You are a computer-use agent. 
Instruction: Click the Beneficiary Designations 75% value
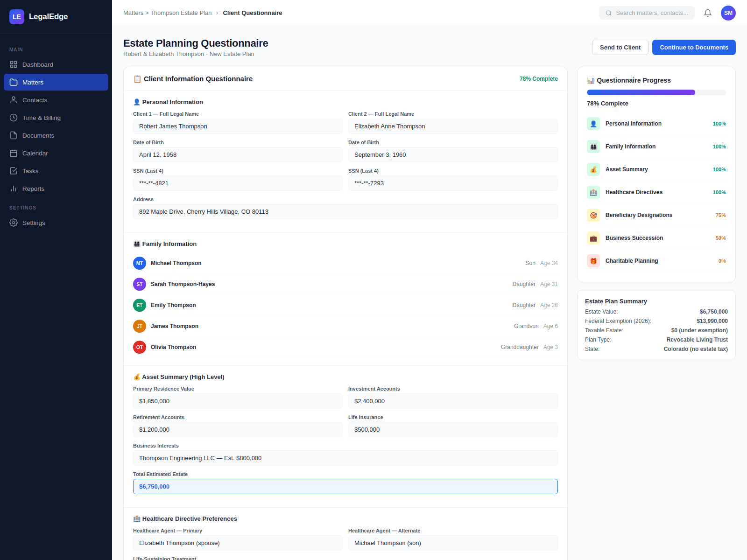721,215
